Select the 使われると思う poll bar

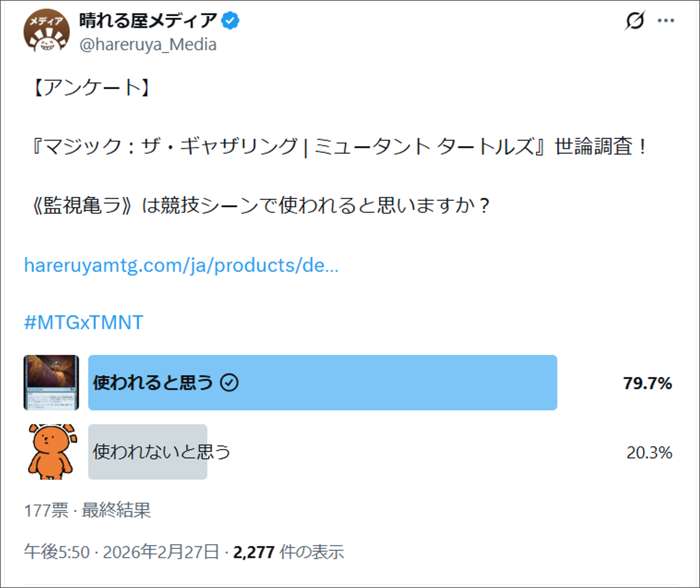(323, 383)
